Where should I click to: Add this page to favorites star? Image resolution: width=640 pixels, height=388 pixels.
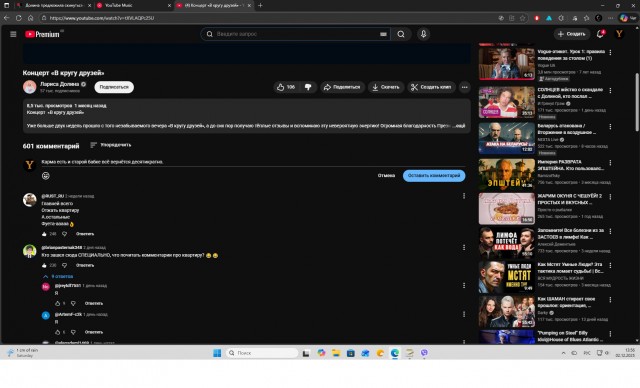click(x=522, y=18)
